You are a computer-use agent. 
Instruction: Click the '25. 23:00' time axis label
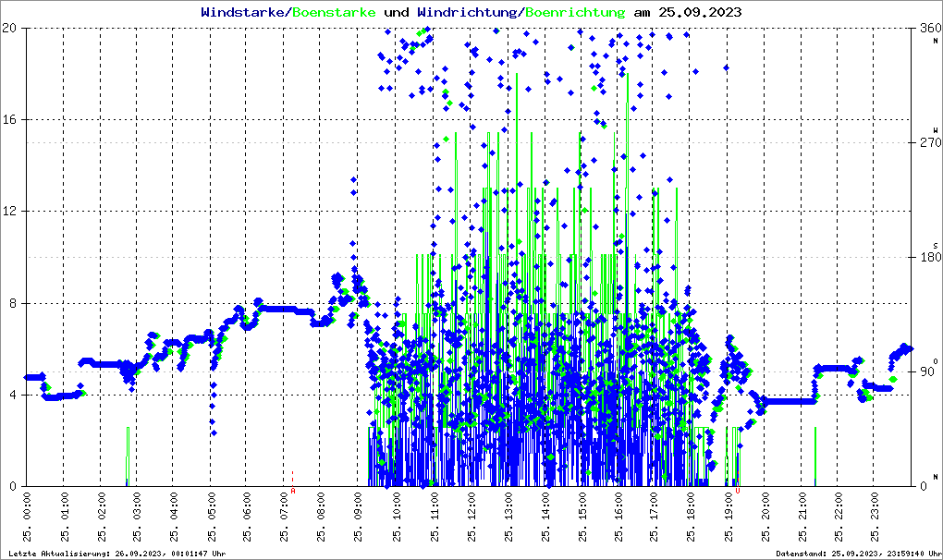coord(875,517)
